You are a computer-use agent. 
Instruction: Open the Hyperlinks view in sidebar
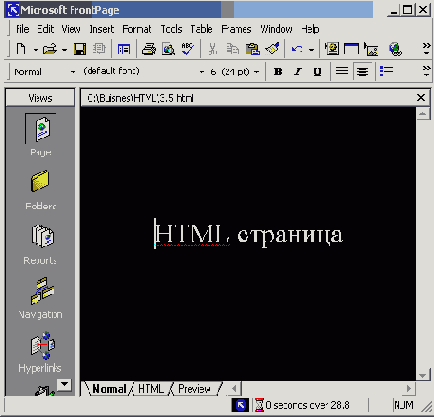[x=40, y=352]
